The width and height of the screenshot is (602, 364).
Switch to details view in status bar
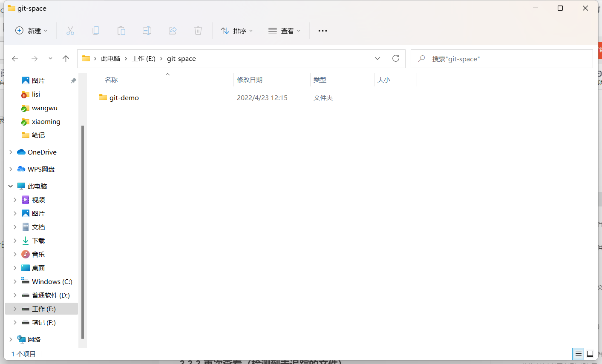pos(578,354)
